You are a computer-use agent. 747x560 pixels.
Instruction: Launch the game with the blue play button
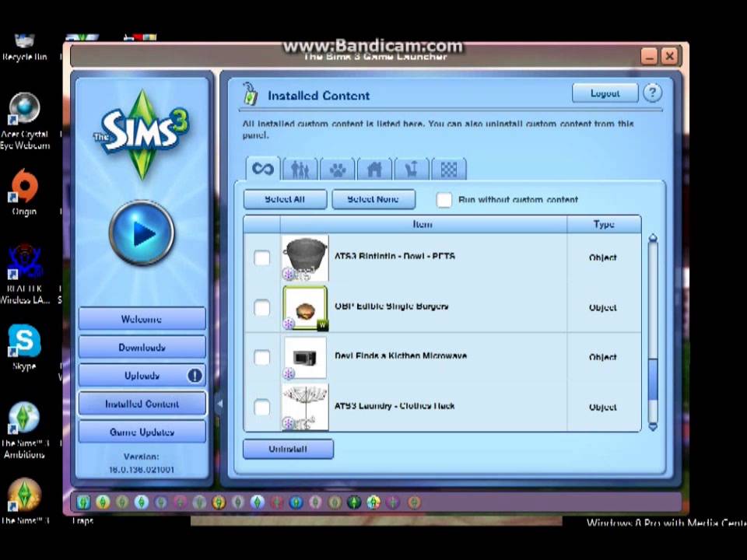(x=142, y=233)
